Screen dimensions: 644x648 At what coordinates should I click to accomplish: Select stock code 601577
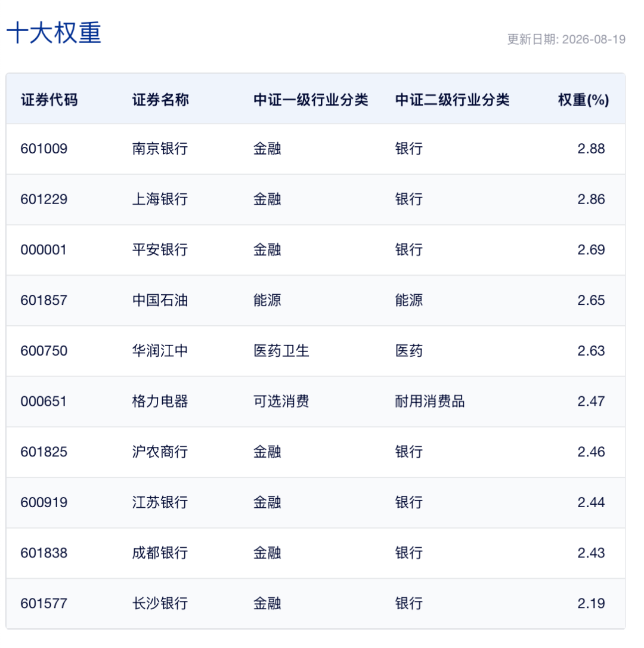click(44, 603)
